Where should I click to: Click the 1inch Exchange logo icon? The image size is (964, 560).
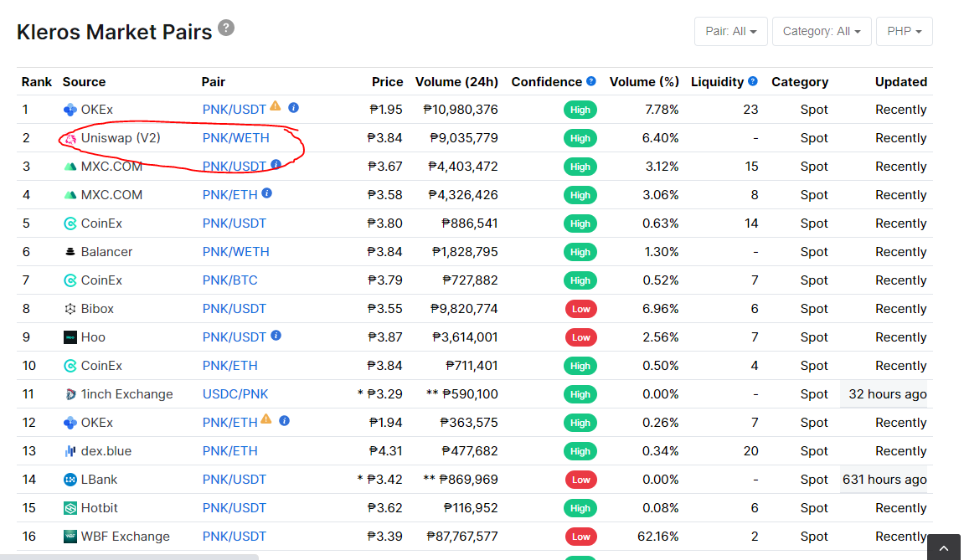[x=70, y=394]
